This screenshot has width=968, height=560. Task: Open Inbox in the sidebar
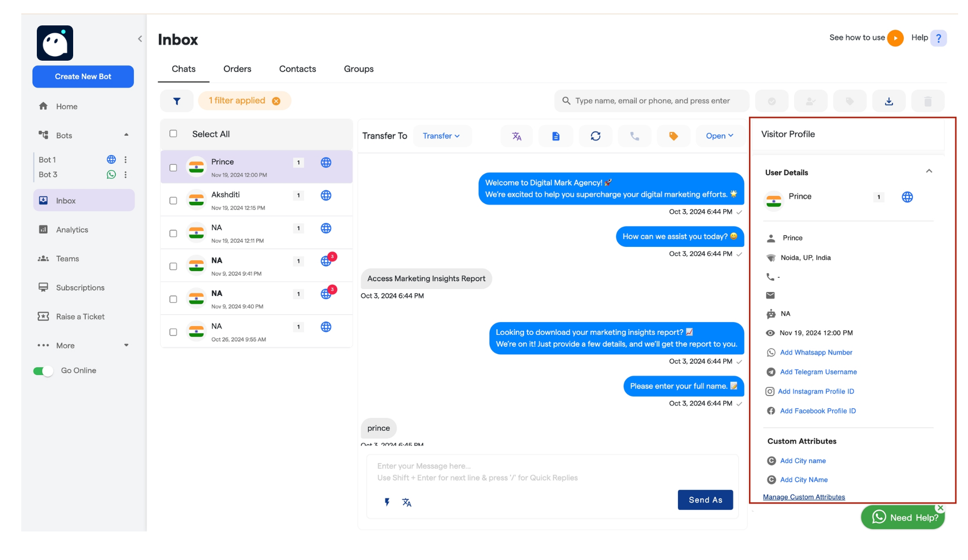pos(84,201)
